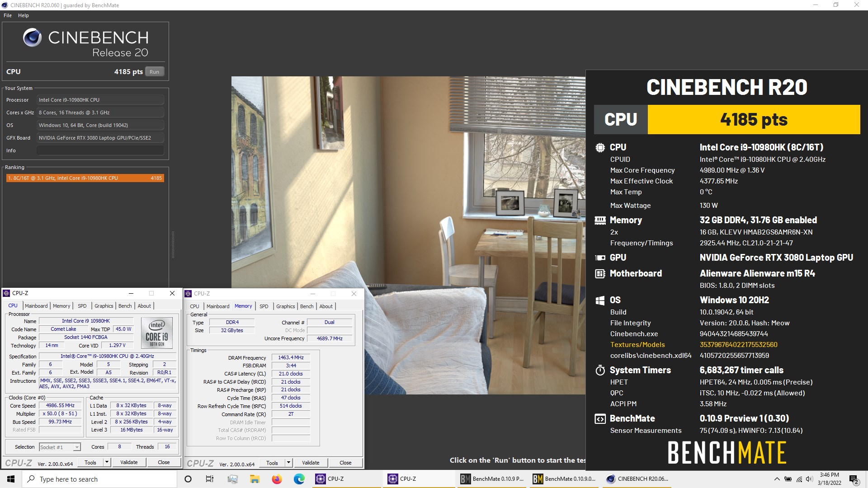Image resolution: width=868 pixels, height=488 pixels.
Task: Click the Intel Core i9 logo badge
Action: point(157,333)
